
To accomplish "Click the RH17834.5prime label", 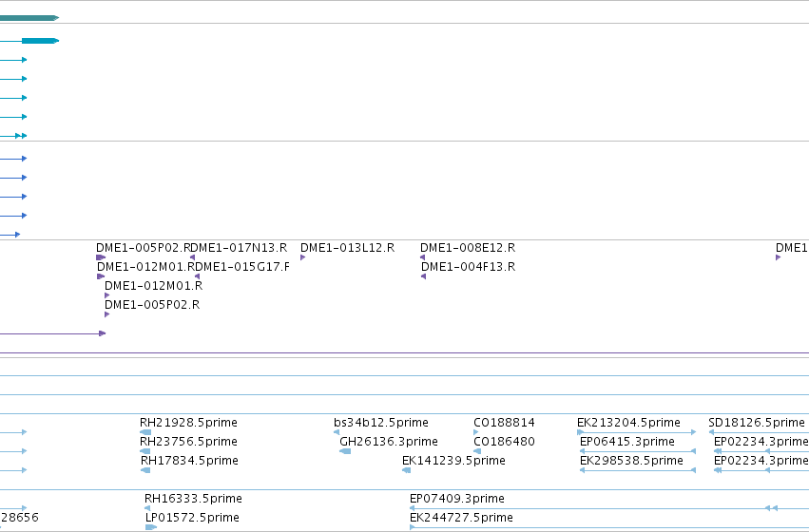I will point(189,461).
